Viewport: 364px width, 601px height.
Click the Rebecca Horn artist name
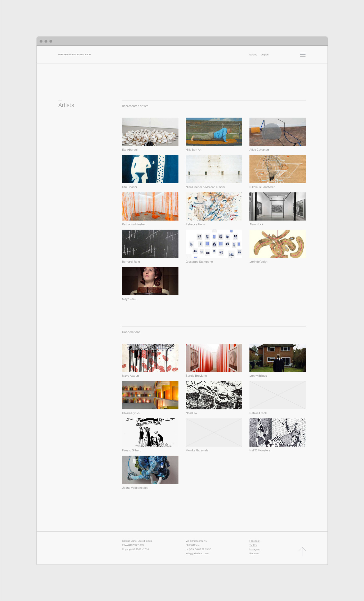pyautogui.click(x=195, y=224)
